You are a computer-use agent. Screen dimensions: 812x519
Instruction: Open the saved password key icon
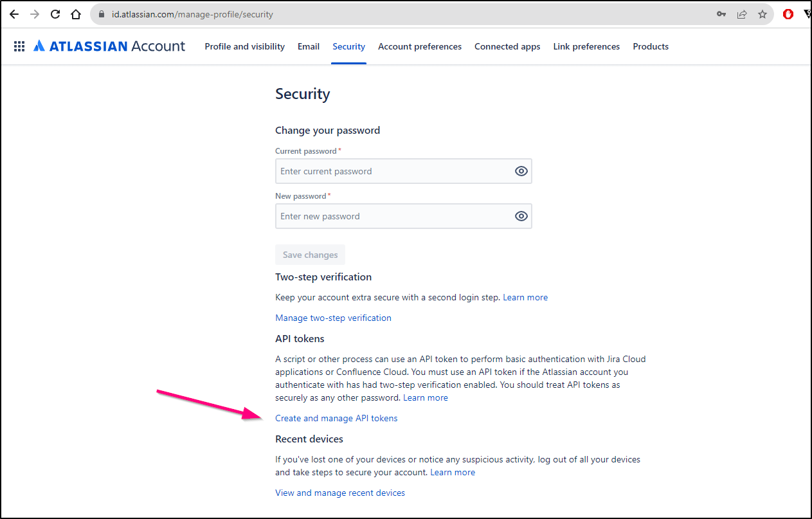[x=721, y=14]
